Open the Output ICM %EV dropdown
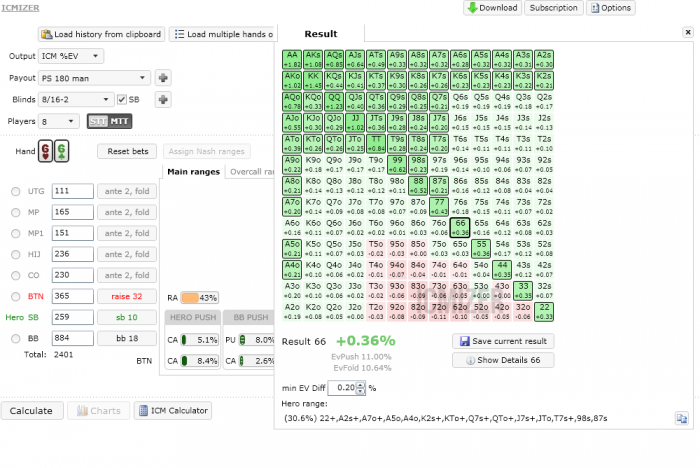The image size is (700, 468). (x=71, y=56)
